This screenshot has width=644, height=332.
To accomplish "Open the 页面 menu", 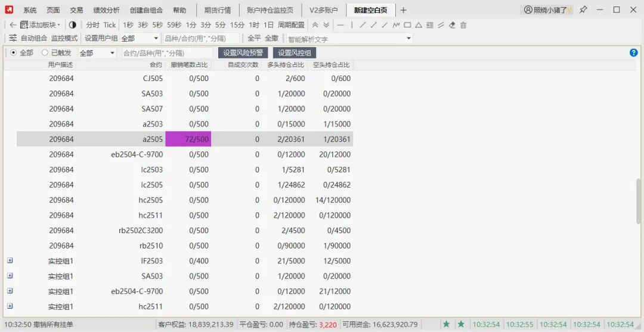I will coord(53,10).
